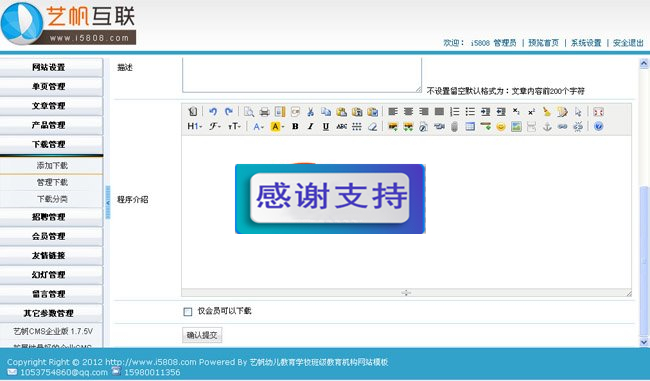Remove hyperlink with broken chain icon

tap(578, 126)
